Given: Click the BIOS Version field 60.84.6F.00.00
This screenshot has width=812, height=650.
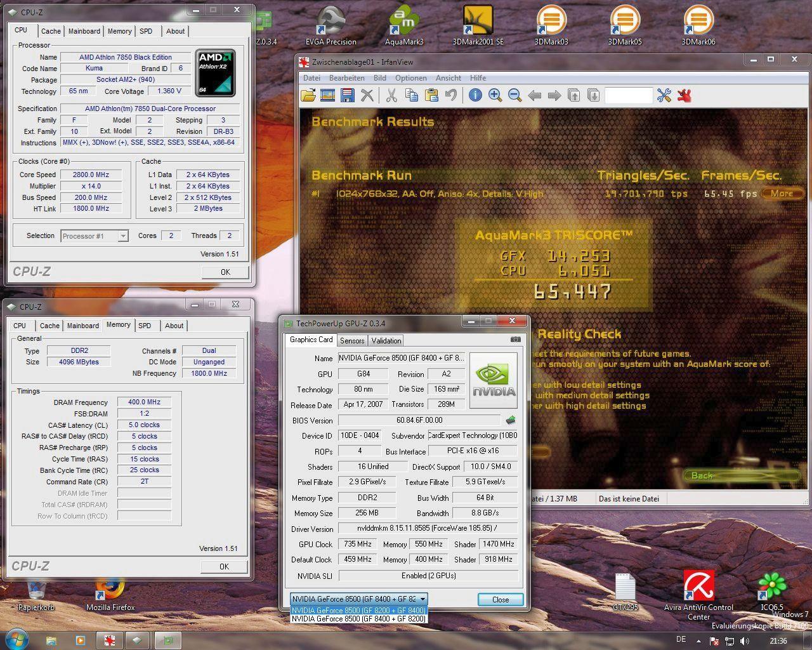Looking at the screenshot, I should (419, 420).
